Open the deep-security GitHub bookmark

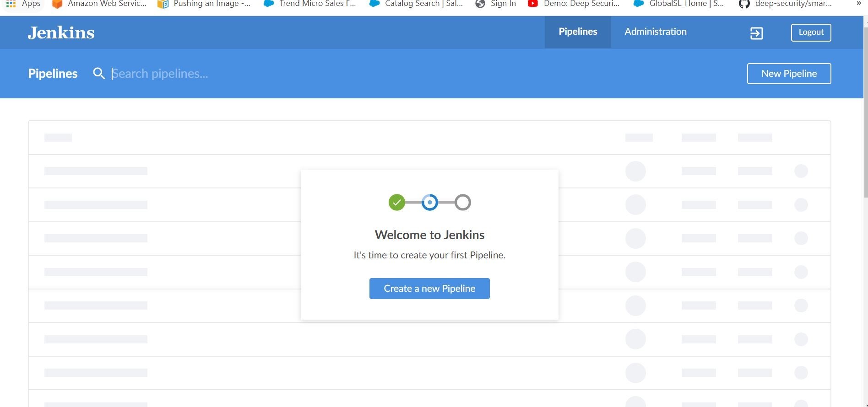786,4
